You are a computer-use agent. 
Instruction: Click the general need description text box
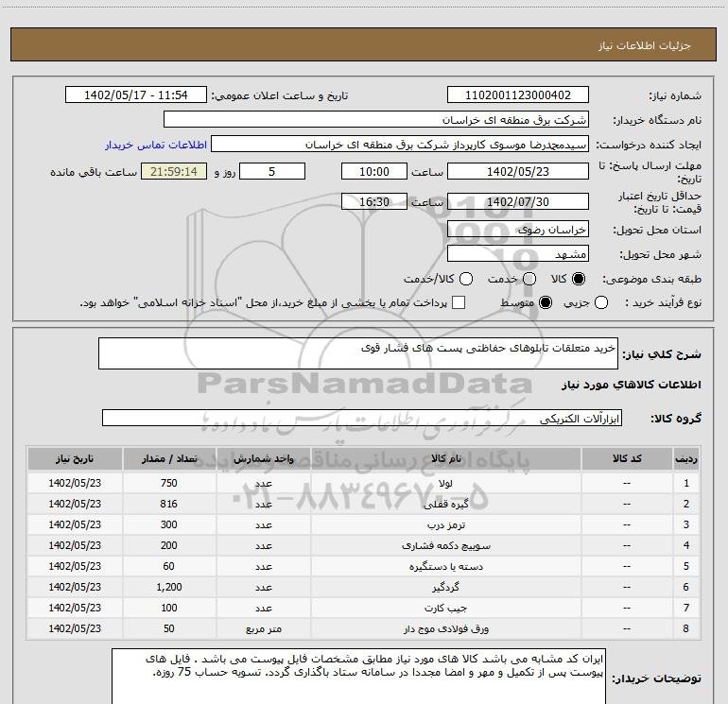pyautogui.click(x=358, y=353)
